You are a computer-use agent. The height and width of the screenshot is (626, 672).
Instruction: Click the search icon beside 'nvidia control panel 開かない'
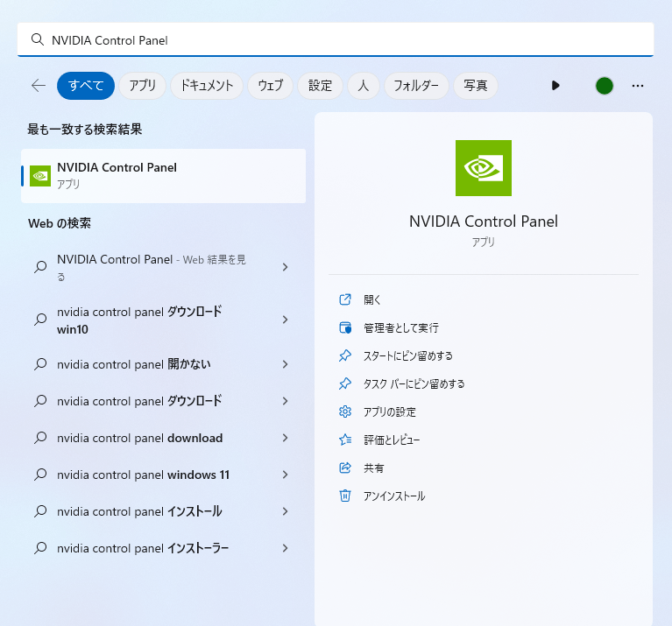(40, 364)
